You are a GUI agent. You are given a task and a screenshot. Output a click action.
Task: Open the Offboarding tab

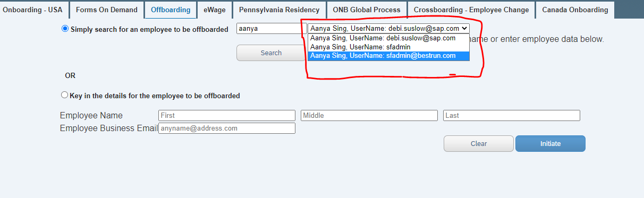[x=171, y=10]
